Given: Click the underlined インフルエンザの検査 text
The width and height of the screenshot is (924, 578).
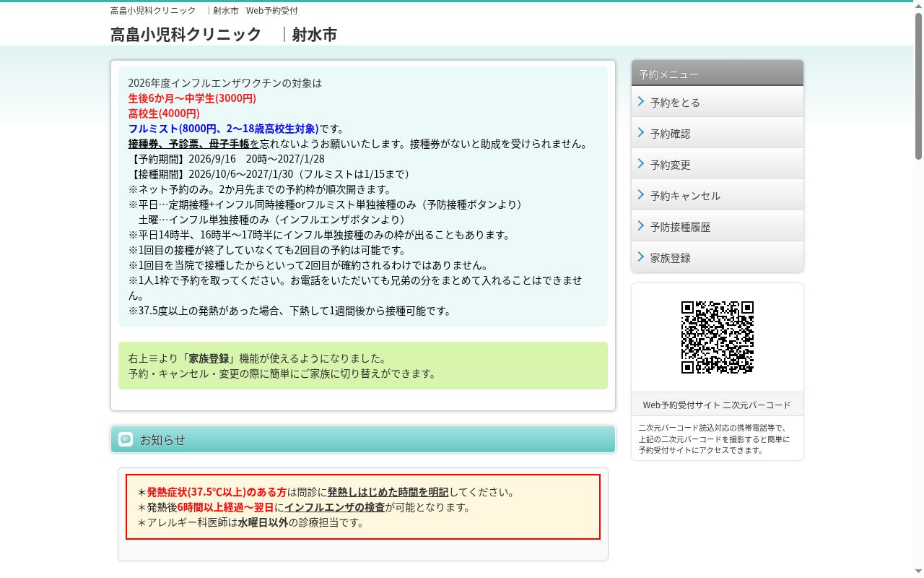Looking at the screenshot, I should [x=334, y=507].
